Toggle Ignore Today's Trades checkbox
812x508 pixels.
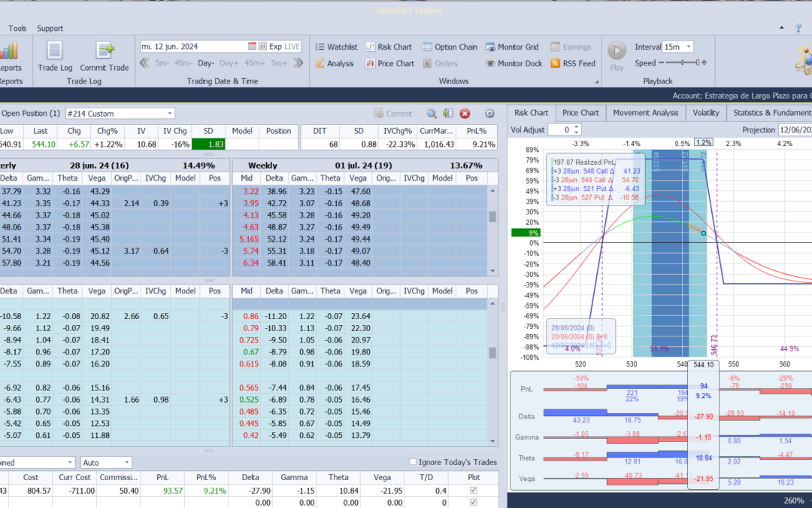point(413,462)
